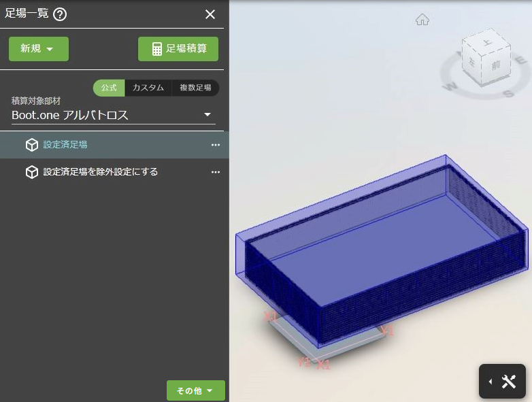Open the three-dot menu for 設定済足場を除外設定にする
This screenshot has height=402, width=532.
(216, 172)
